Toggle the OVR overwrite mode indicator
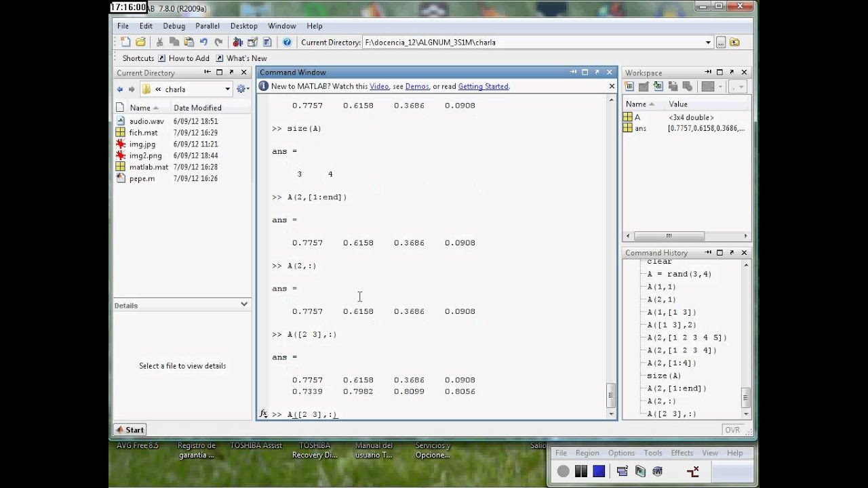Viewport: 868px width, 488px height. pos(732,430)
